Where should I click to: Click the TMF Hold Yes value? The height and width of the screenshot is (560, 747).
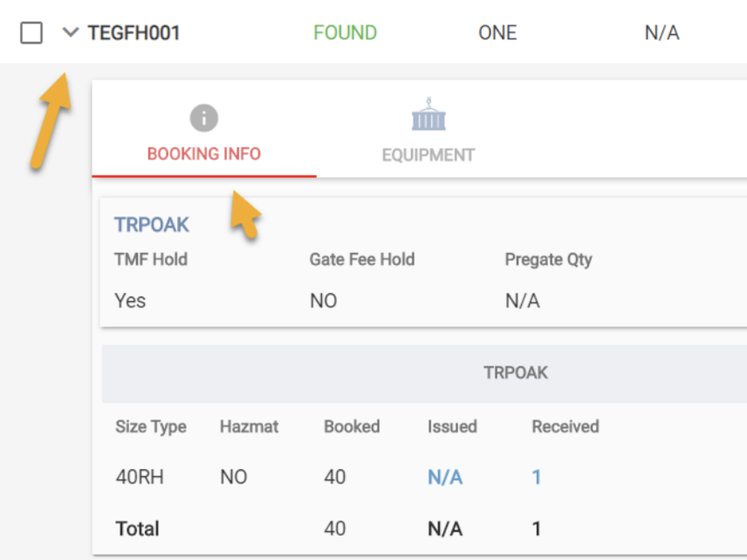130,301
